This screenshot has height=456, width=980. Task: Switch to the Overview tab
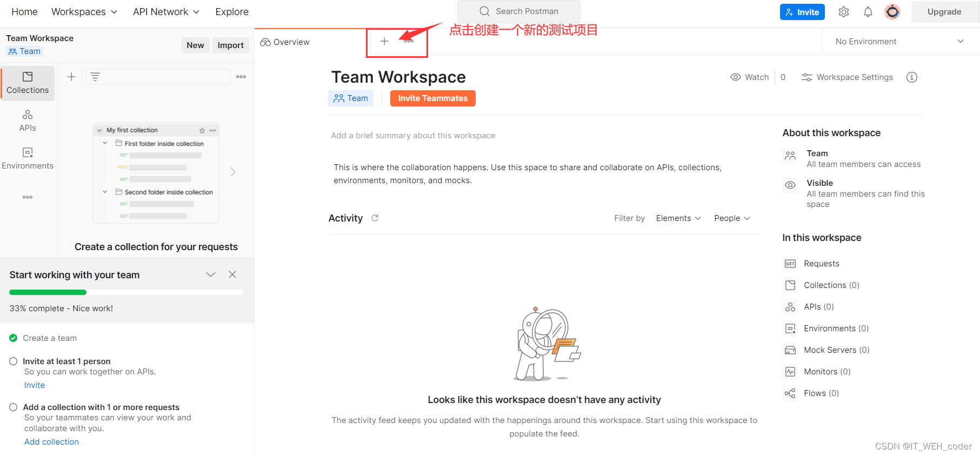pos(285,42)
